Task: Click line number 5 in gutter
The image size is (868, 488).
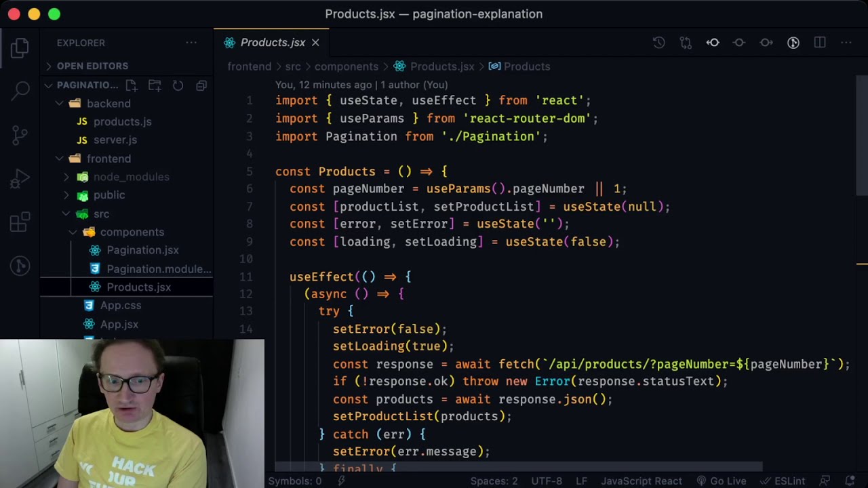Action: click(x=249, y=171)
